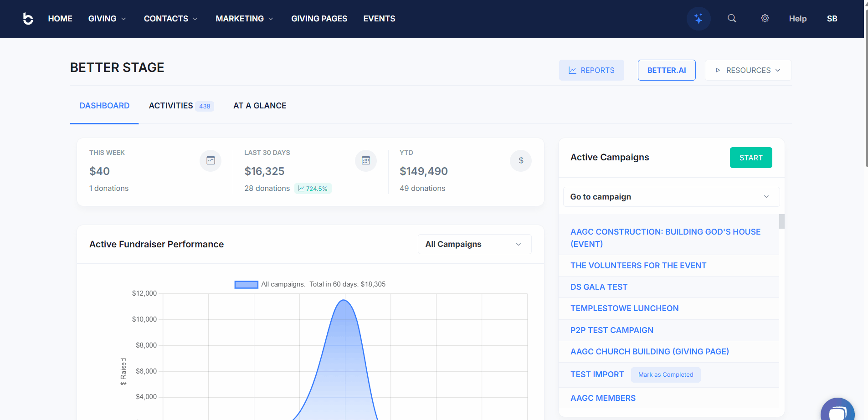Click the Last 30 Days calendar icon
Image resolution: width=868 pixels, height=420 pixels.
pos(366,161)
